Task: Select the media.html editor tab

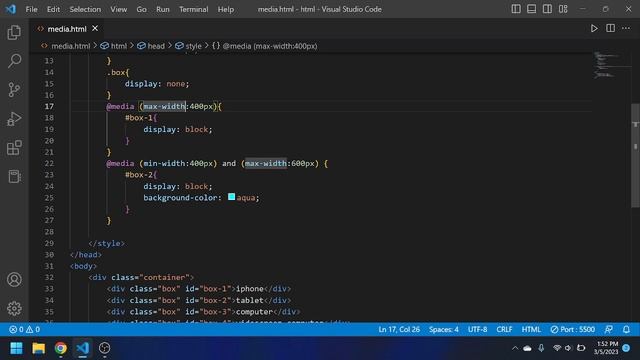Action: point(67,29)
